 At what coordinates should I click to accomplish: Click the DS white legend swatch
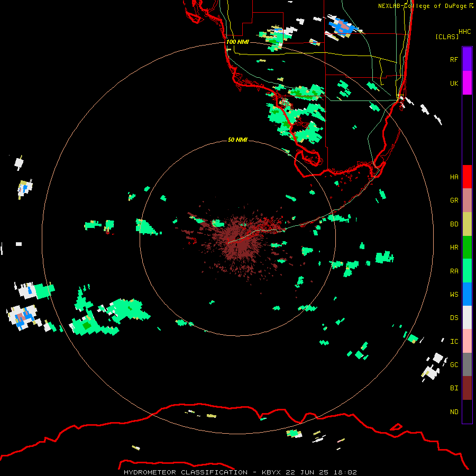click(x=467, y=317)
